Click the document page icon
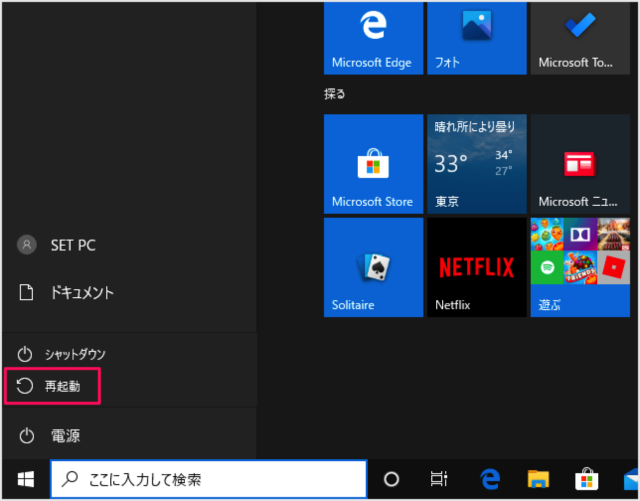The height and width of the screenshot is (501, 640). tap(27, 292)
